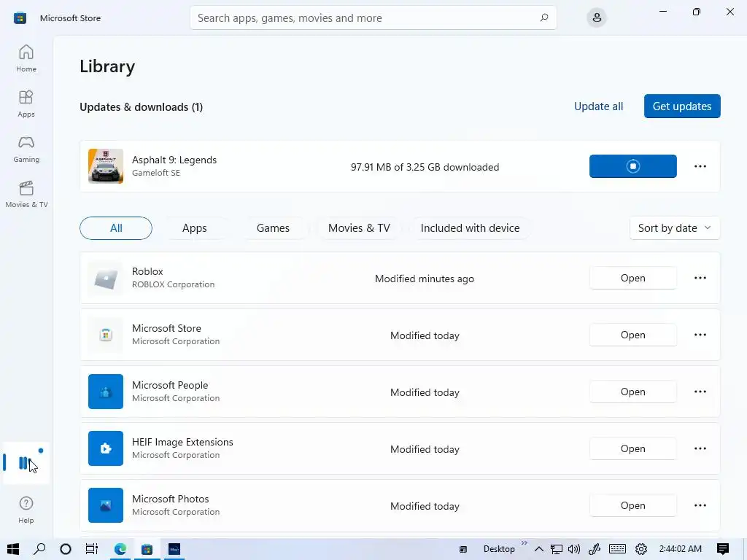Screen dimensions: 747x560
Task: Open Cortana circle on the taskbar
Action: (66, 549)
